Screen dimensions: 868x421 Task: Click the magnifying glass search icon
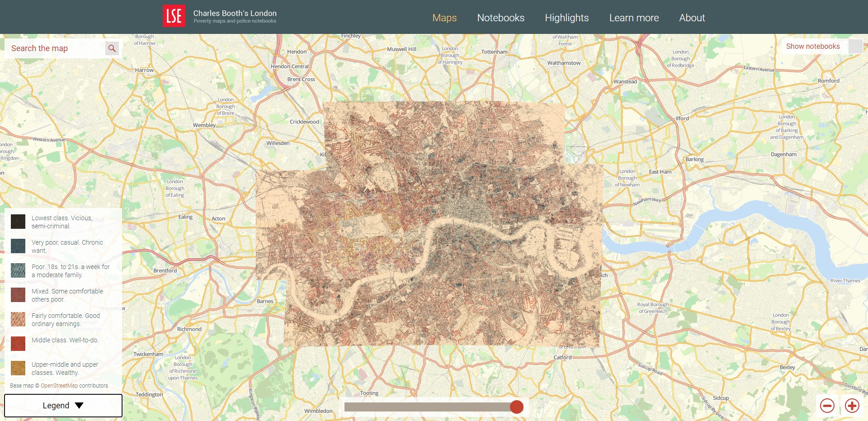pos(112,48)
